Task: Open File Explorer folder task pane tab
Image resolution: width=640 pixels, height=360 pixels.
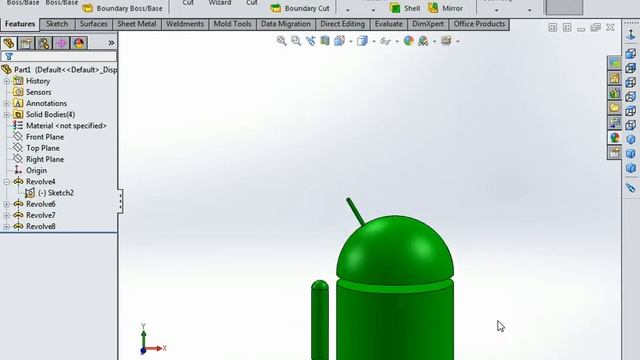Action: [614, 108]
